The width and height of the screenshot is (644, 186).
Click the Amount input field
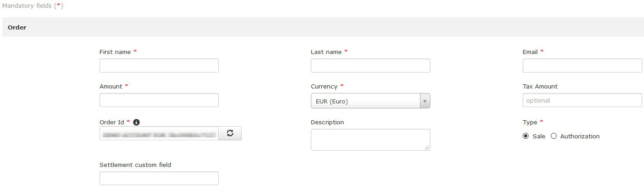(x=159, y=100)
